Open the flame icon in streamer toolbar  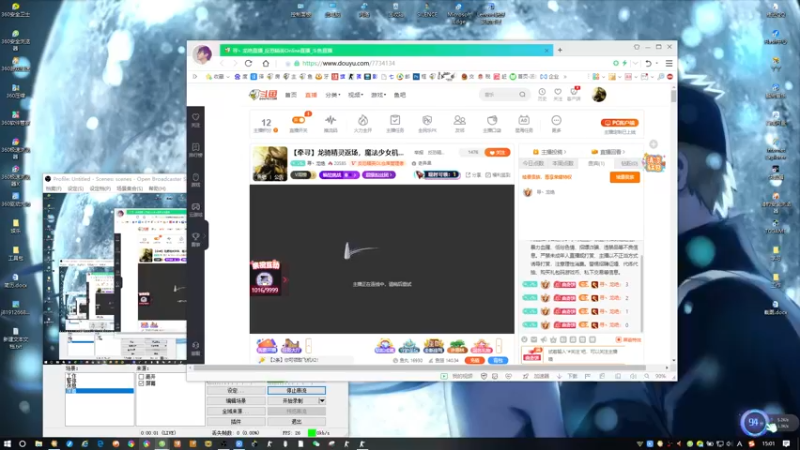(x=363, y=120)
